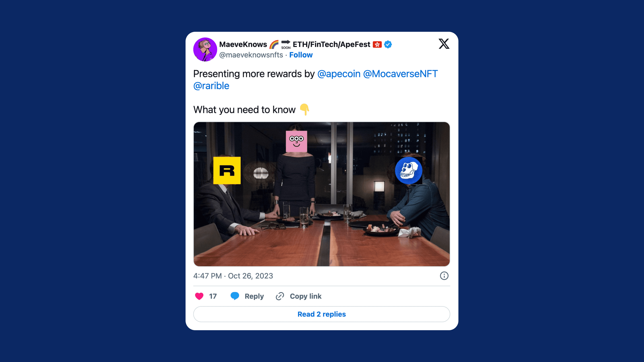The image size is (644, 362).
Task: Click the blue reply speech bubble icon
Action: 235,296
